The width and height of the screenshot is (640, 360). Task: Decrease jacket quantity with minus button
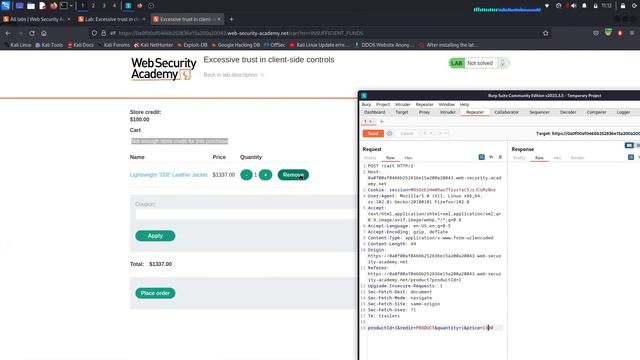click(246, 175)
